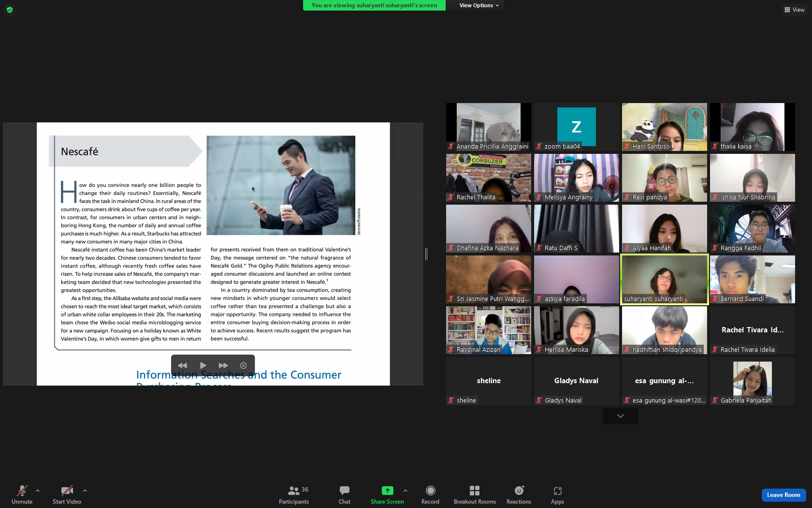Viewport: 812px width, 508px height.
Task: Click the rewind playback button
Action: coord(182,366)
